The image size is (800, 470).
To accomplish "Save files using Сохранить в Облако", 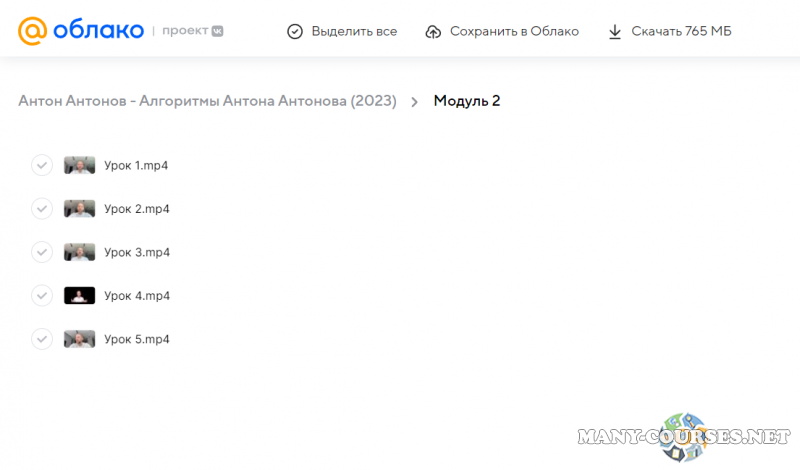I will [513, 32].
